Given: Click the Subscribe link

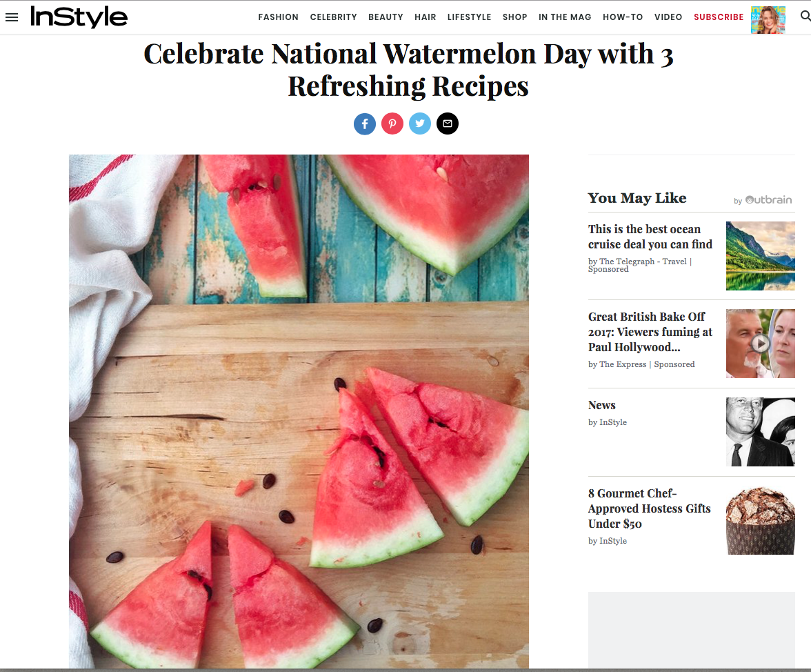Looking at the screenshot, I should point(718,17).
